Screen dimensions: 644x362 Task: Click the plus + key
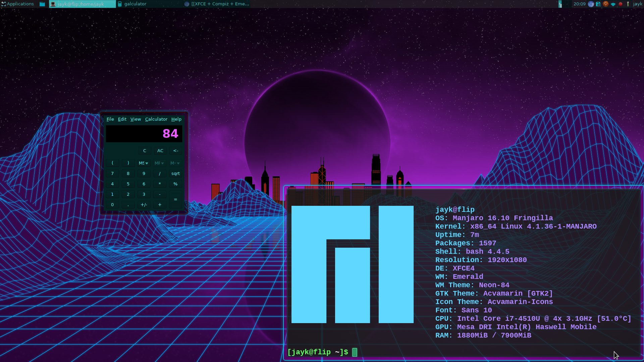point(160,204)
